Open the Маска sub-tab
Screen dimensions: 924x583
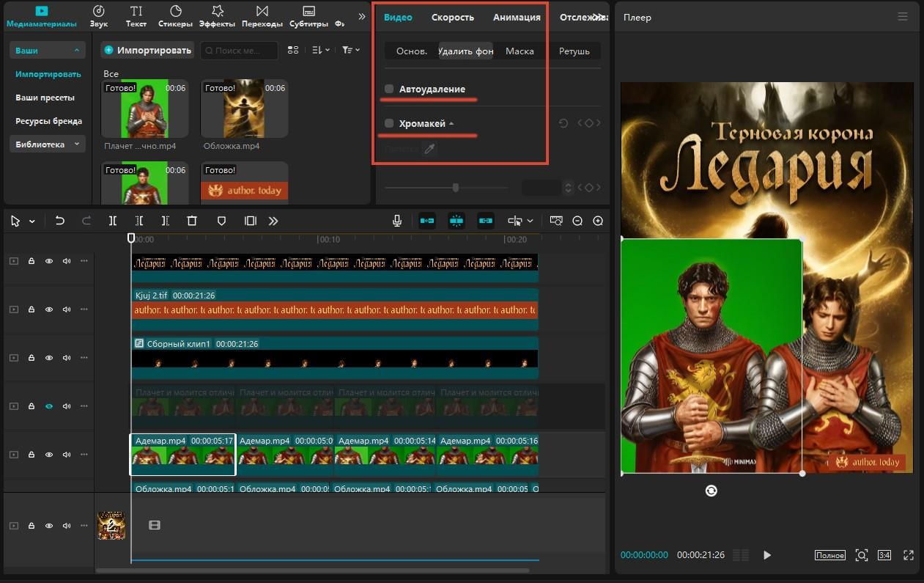click(520, 51)
